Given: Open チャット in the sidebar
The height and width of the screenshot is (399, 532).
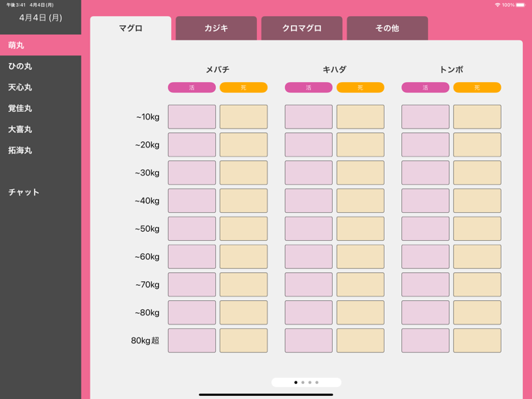Looking at the screenshot, I should point(41,192).
